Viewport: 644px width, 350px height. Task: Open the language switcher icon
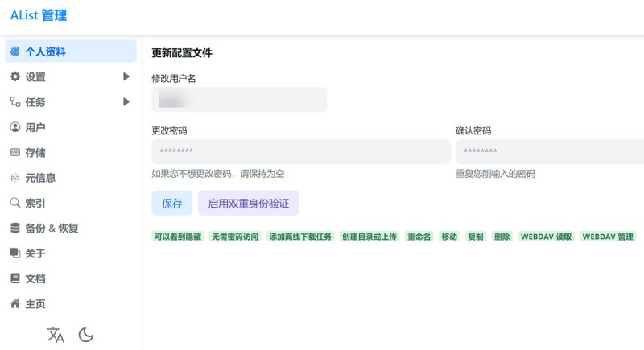click(56, 335)
